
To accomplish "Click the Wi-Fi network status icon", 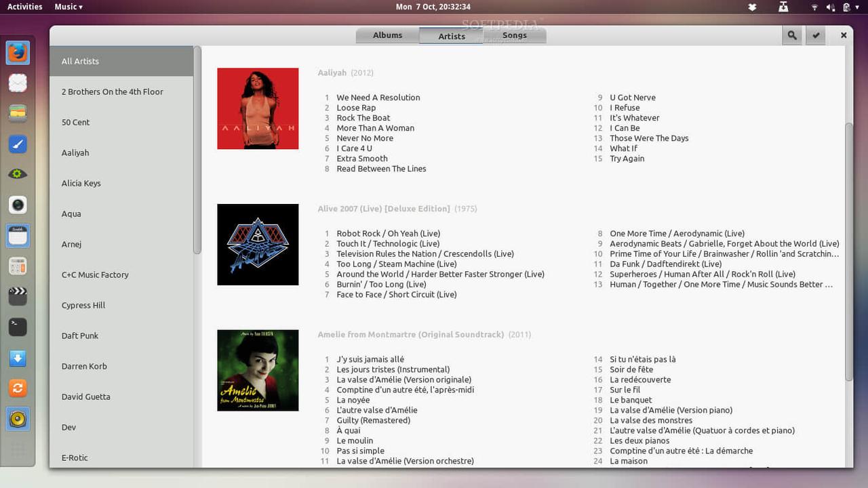I will 814,7.
